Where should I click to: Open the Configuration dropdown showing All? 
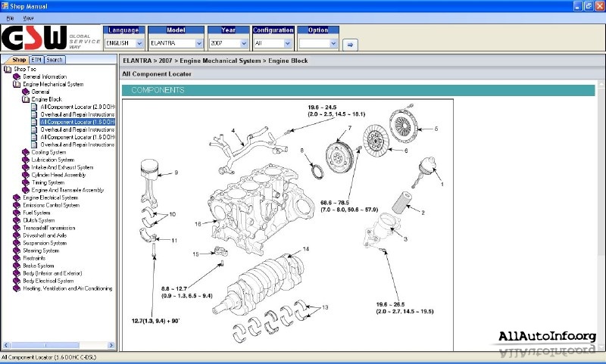pyautogui.click(x=273, y=43)
